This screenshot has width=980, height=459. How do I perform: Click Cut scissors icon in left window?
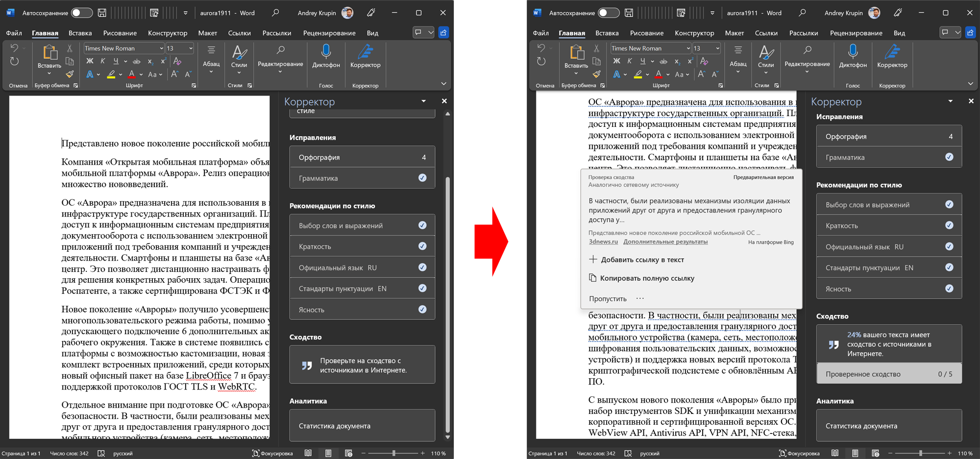coord(70,48)
